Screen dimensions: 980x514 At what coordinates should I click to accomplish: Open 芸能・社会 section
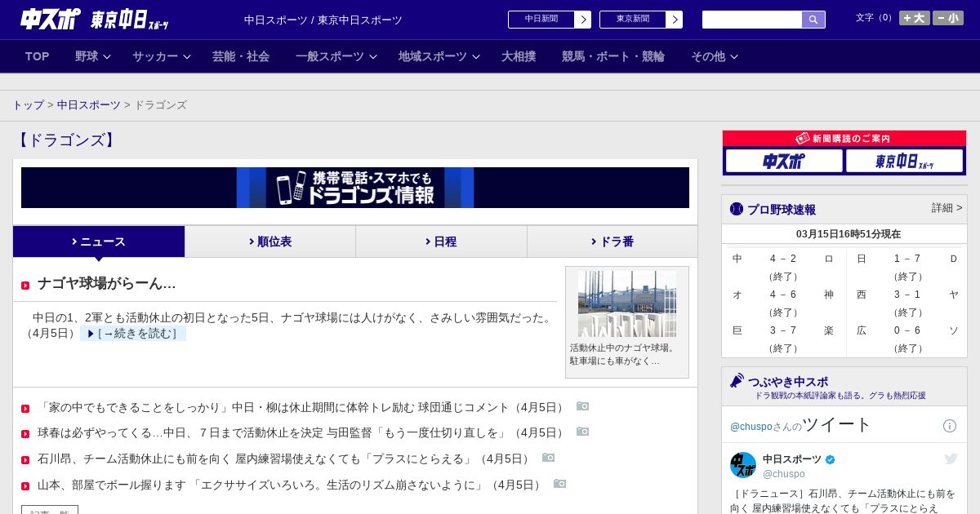[x=241, y=56]
